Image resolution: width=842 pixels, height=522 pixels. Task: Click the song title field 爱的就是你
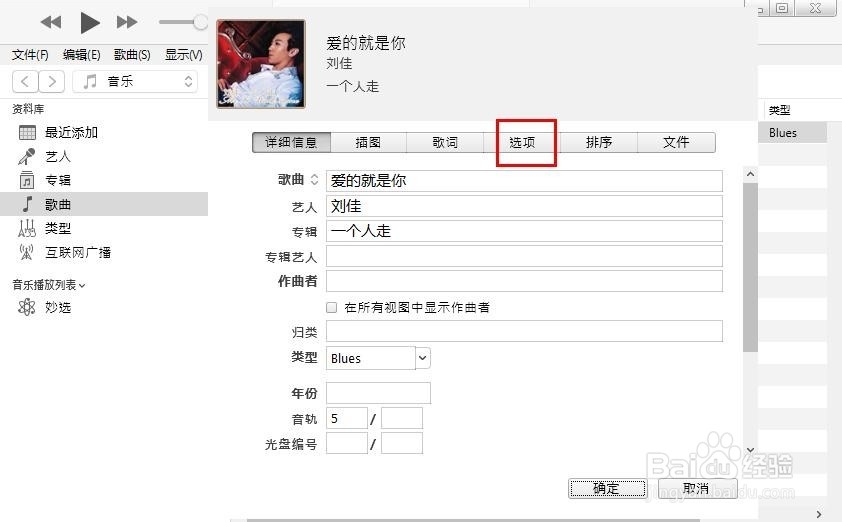[524, 181]
